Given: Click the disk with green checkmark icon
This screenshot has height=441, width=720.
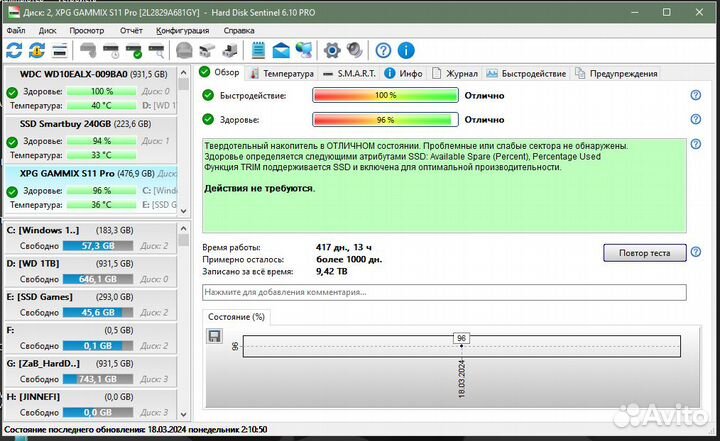Looking at the screenshot, I should click(134, 51).
